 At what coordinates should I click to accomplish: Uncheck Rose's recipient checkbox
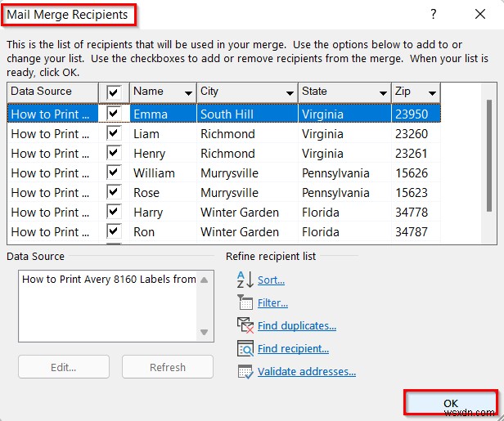114,192
